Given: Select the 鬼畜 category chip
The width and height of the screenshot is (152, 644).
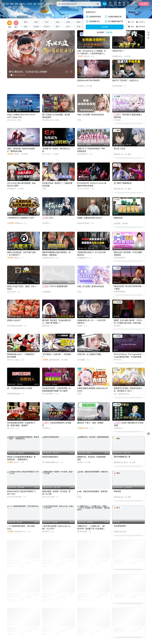Looking at the screenshot, I should pos(68,22).
